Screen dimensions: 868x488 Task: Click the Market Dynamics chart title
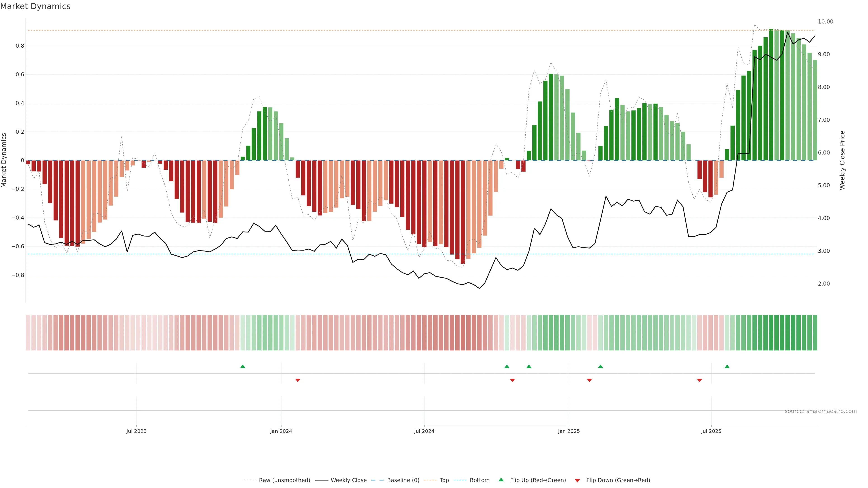35,6
